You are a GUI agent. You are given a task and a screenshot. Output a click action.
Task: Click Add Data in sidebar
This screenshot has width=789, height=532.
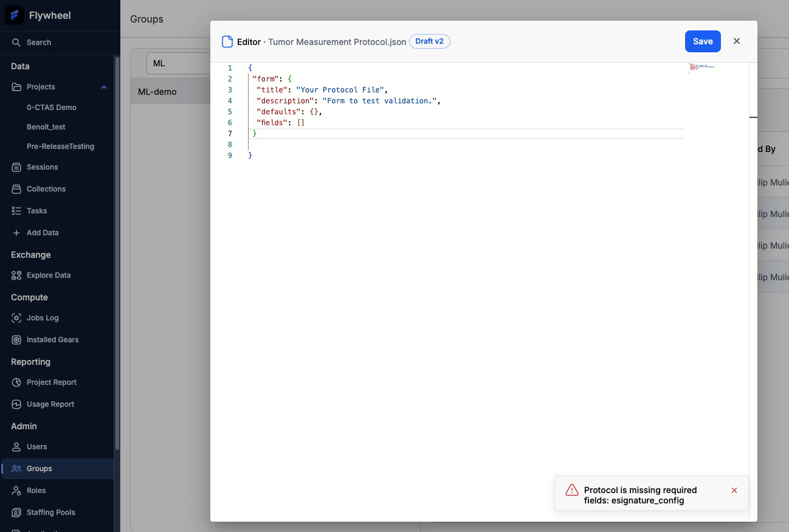43,233
